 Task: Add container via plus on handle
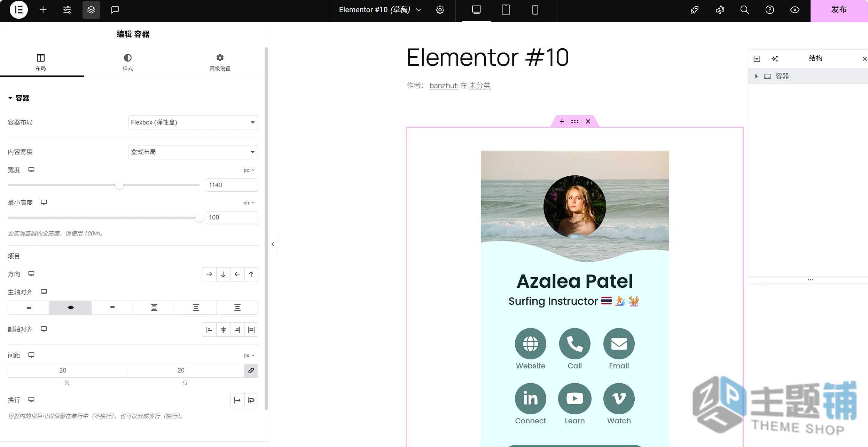pyautogui.click(x=562, y=121)
